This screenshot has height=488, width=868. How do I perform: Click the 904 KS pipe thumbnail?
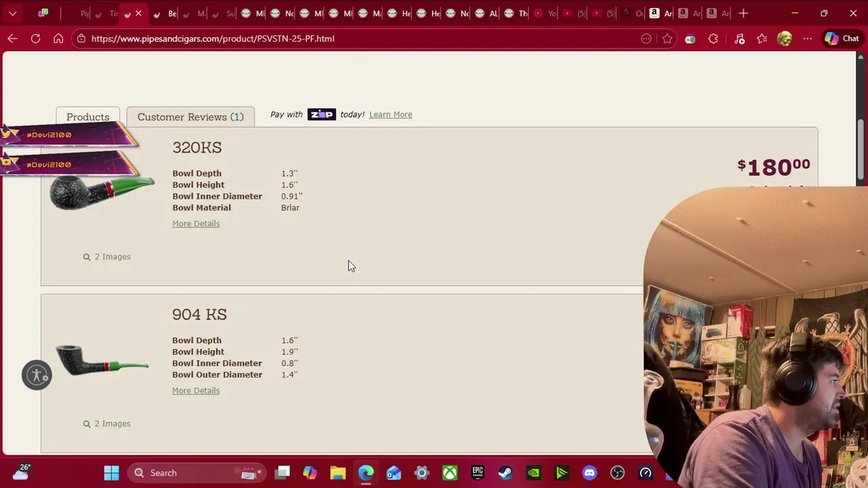click(x=102, y=360)
